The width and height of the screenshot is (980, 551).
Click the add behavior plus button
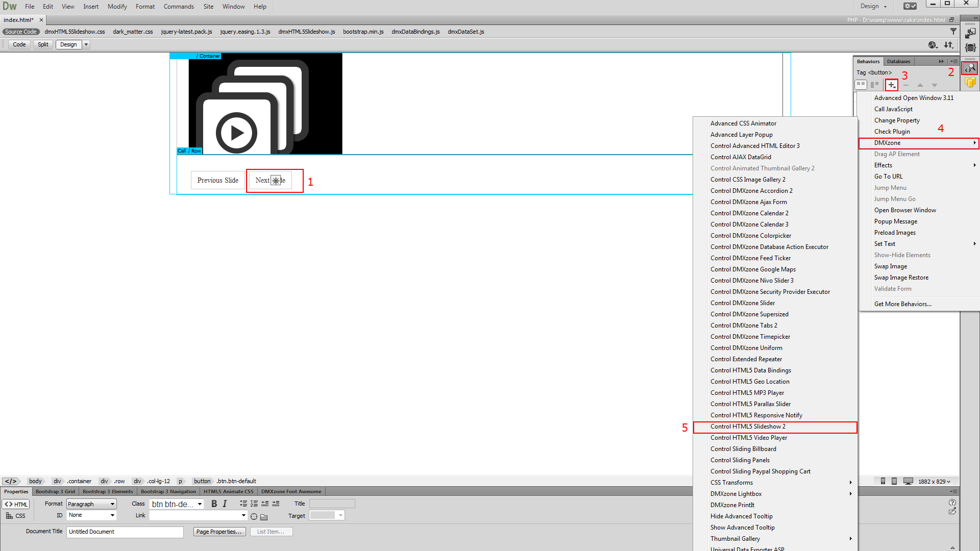click(x=891, y=85)
